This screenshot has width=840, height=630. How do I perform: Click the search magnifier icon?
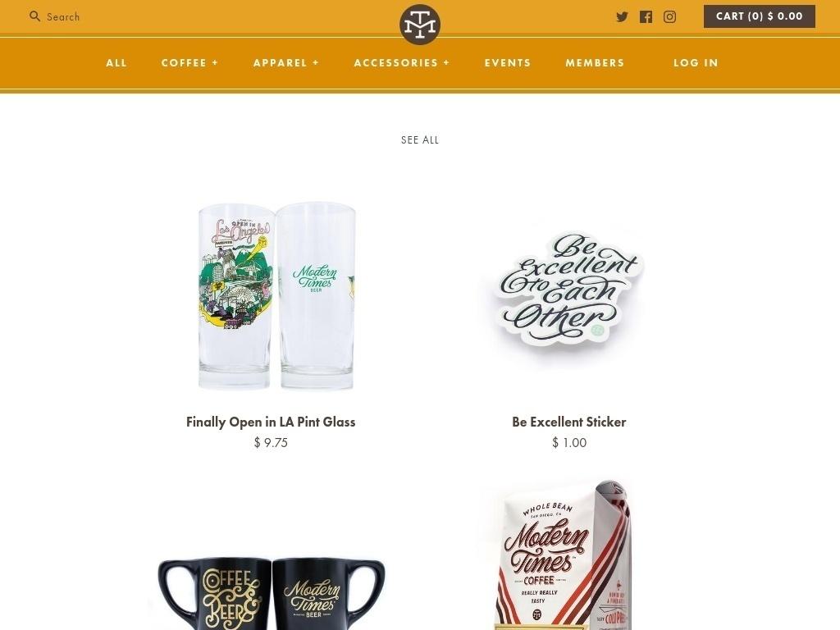pos(34,16)
